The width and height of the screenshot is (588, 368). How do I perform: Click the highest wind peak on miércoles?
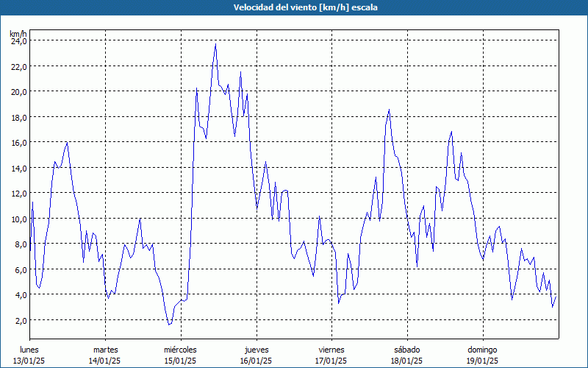pyautogui.click(x=215, y=44)
